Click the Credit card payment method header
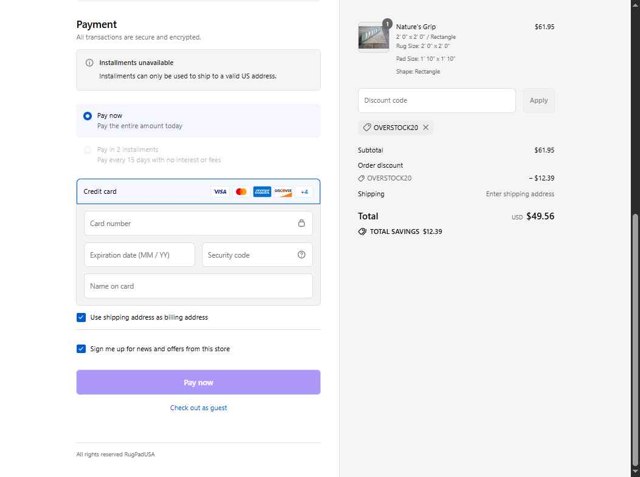The height and width of the screenshot is (477, 640). (x=198, y=191)
